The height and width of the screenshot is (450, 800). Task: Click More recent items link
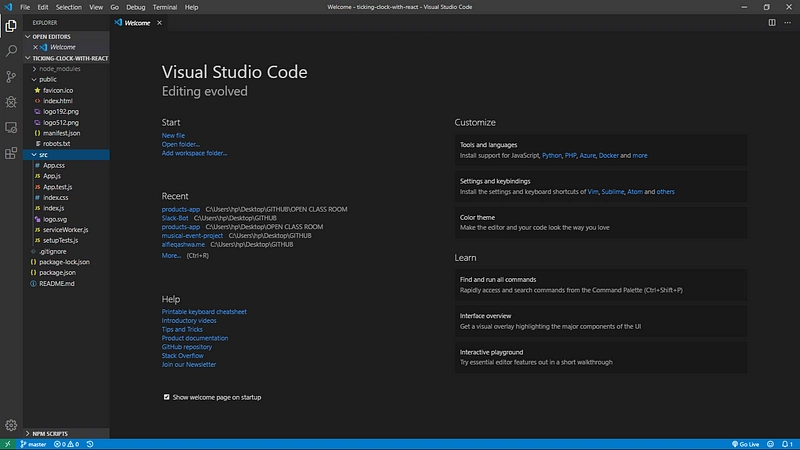171,256
